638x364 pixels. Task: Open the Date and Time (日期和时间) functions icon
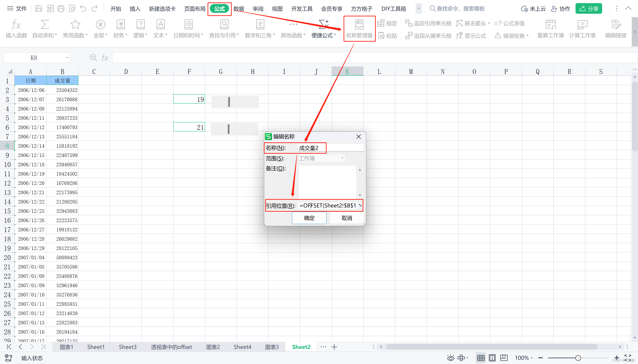(188, 29)
